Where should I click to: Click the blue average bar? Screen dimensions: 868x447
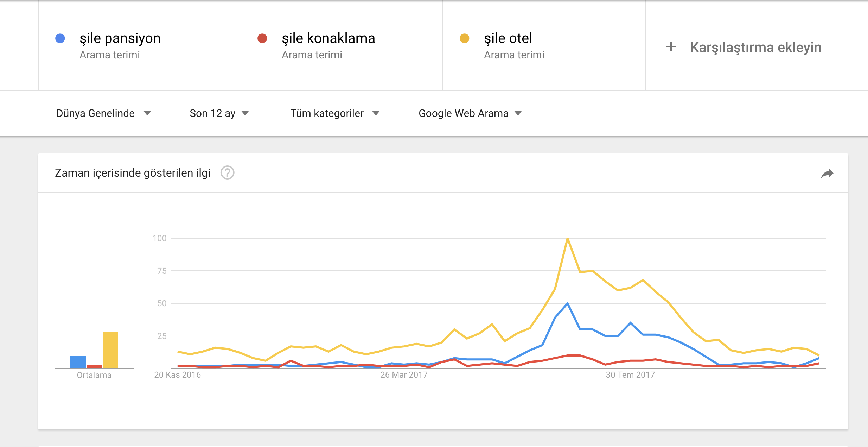tap(78, 362)
